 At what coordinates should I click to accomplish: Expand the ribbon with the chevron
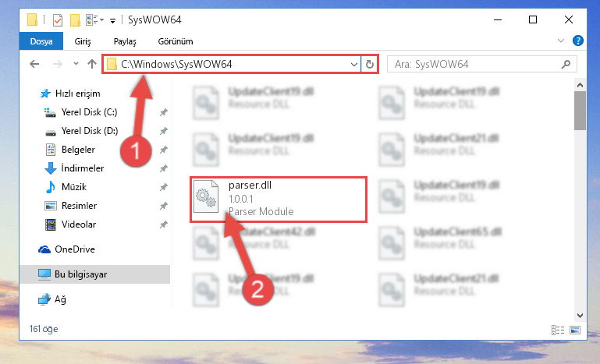560,41
